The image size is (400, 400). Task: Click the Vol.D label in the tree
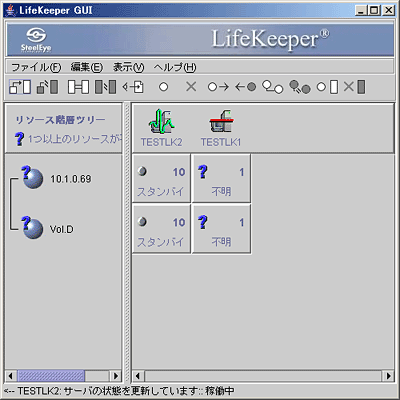click(62, 229)
